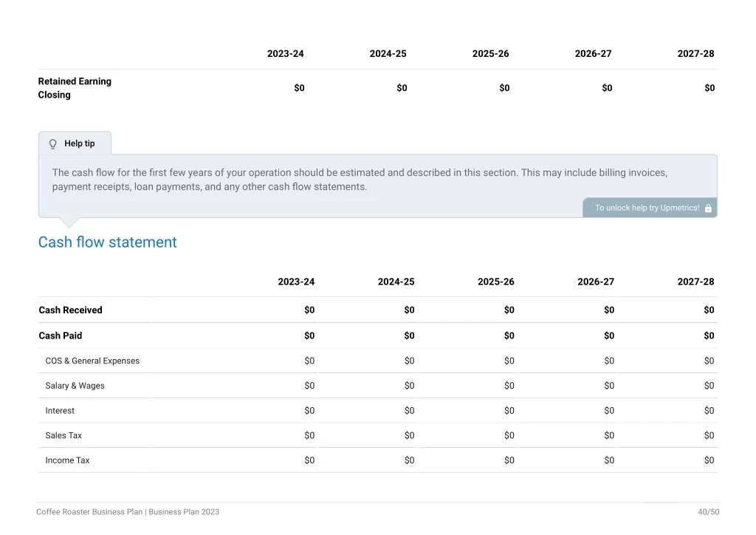Select the COS & General Expenses row
The image size is (756, 535).
pos(378,361)
